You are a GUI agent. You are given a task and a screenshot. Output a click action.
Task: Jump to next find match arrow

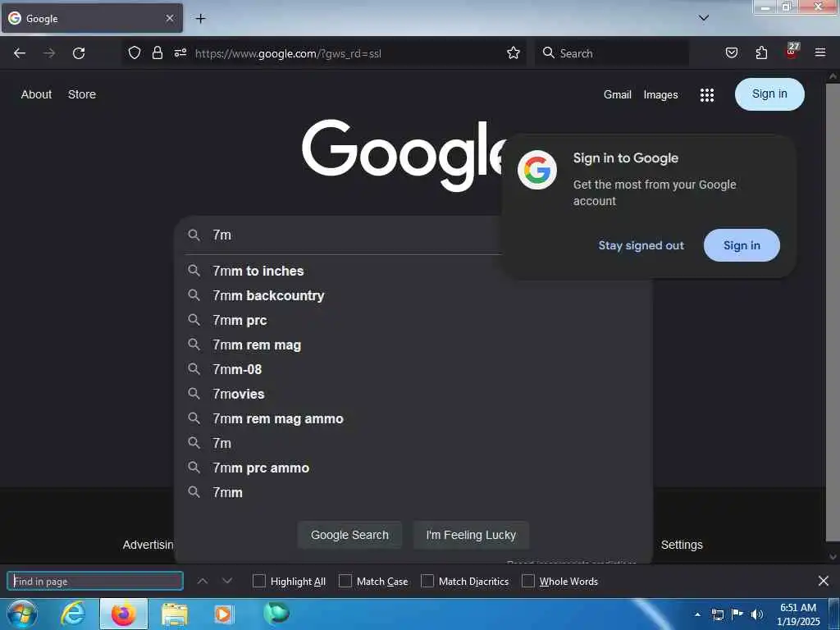pos(227,581)
